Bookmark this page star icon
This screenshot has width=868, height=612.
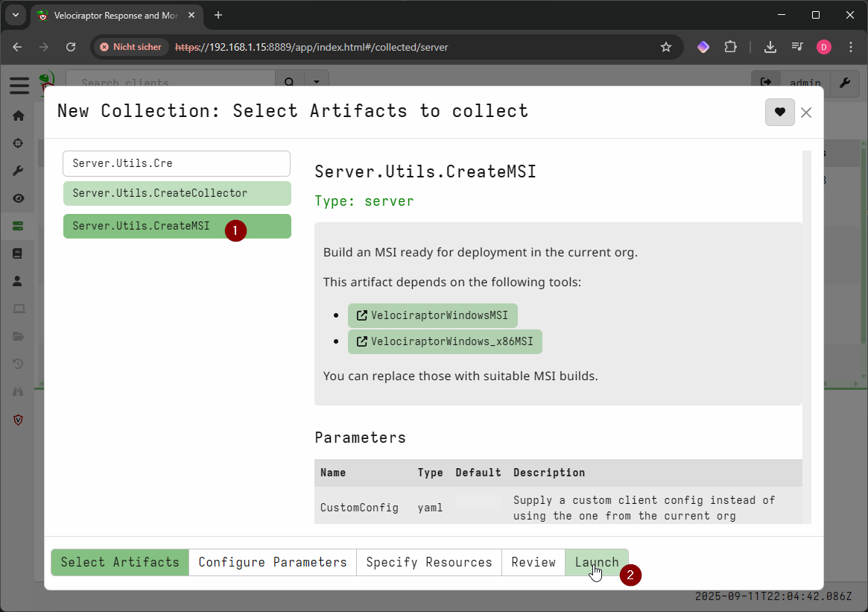point(666,47)
